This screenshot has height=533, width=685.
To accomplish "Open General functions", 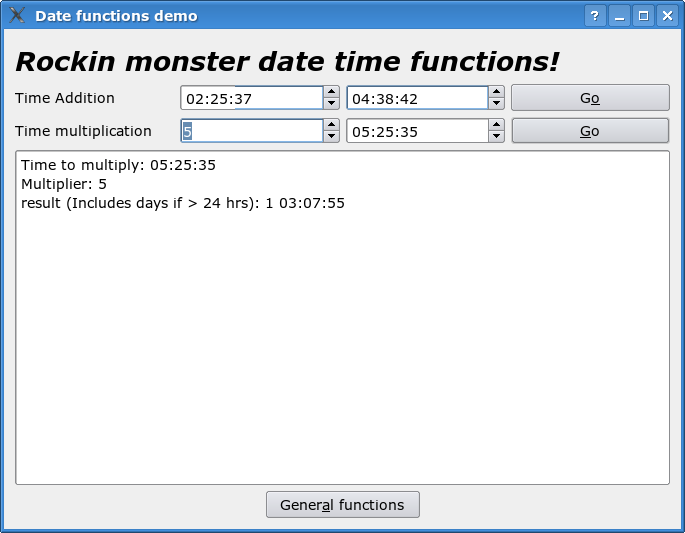I will click(342, 505).
